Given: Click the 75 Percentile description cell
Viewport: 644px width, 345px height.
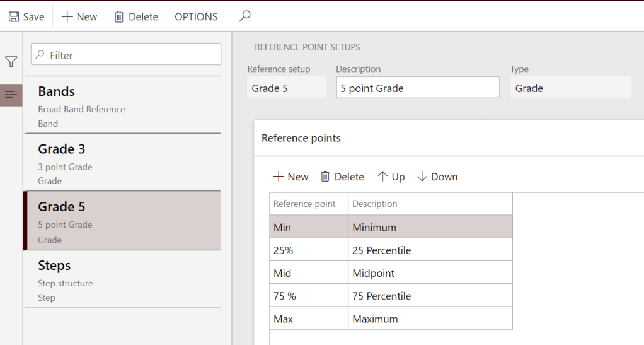Looking at the screenshot, I should 430,296.
